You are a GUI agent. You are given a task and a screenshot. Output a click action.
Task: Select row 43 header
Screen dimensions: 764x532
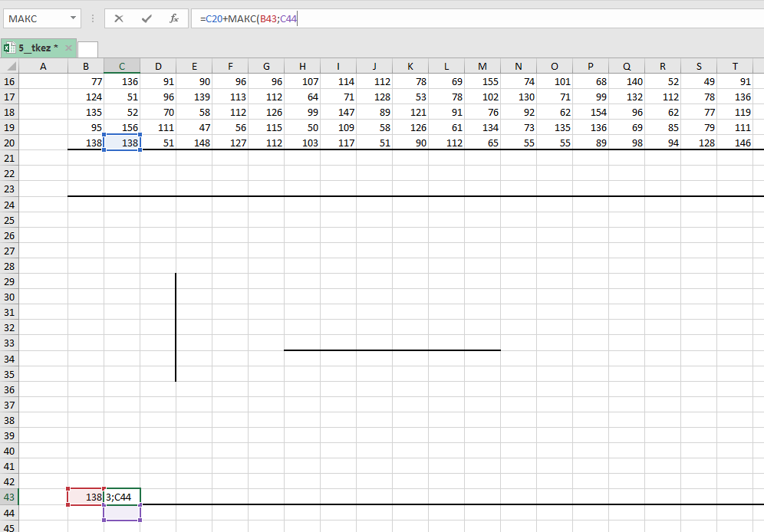tap(9, 498)
